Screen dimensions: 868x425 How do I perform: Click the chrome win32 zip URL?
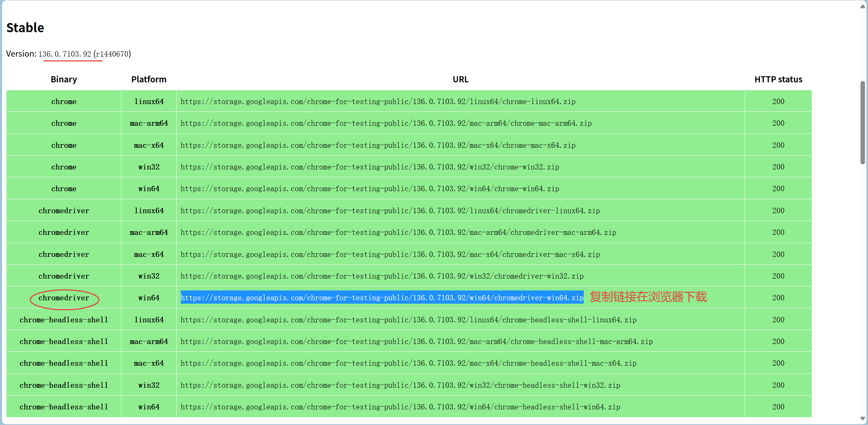tap(369, 167)
